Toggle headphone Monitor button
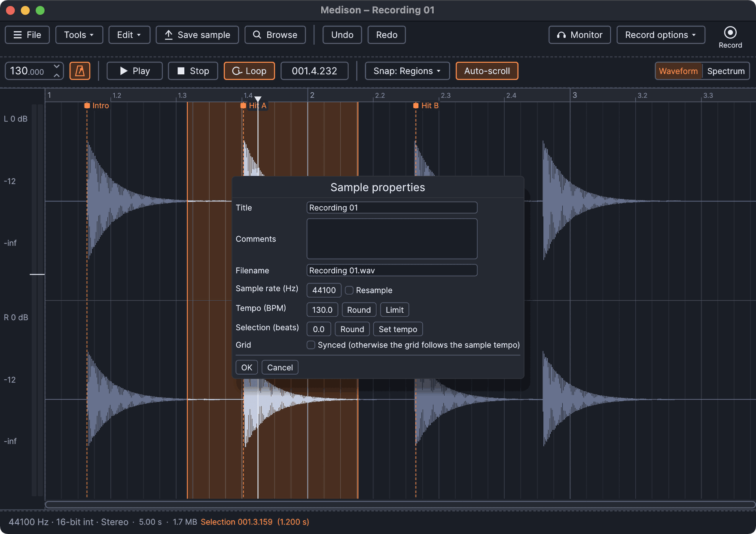 click(579, 35)
